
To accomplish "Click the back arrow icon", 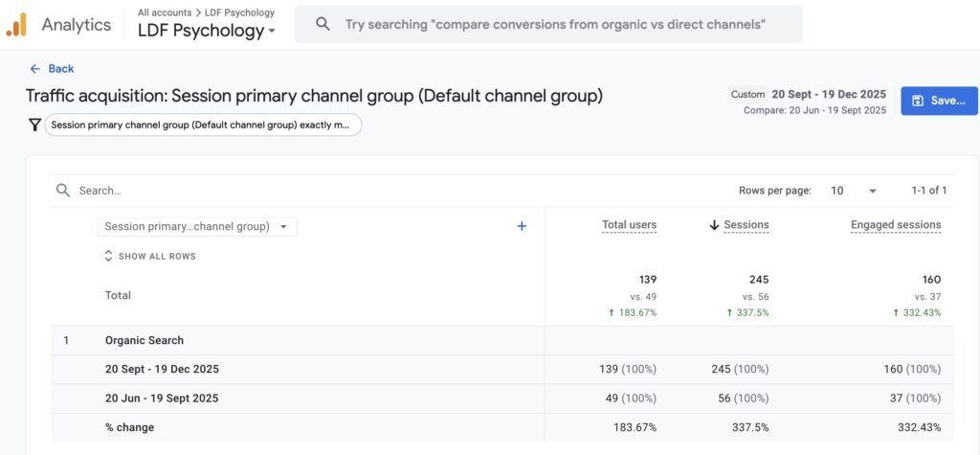I will (35, 69).
